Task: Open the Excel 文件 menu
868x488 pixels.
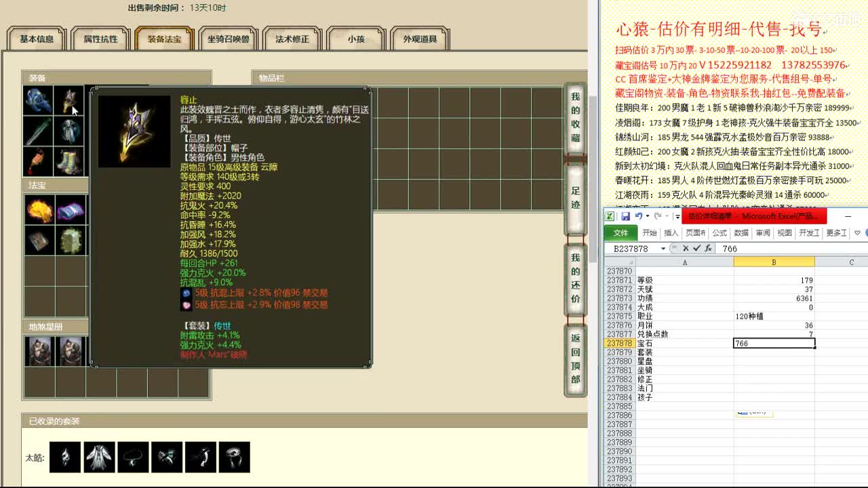Action: [620, 233]
